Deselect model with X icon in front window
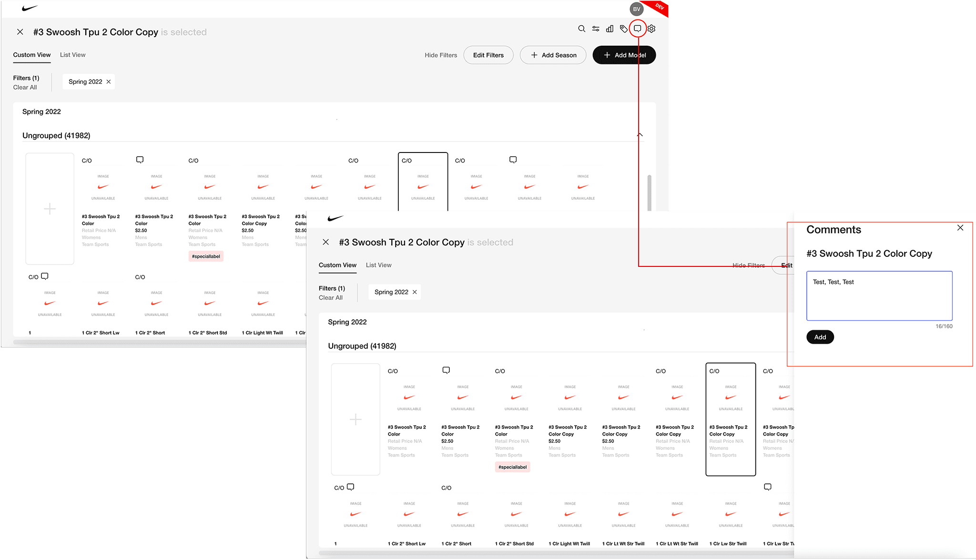The width and height of the screenshot is (976, 560). coord(325,242)
